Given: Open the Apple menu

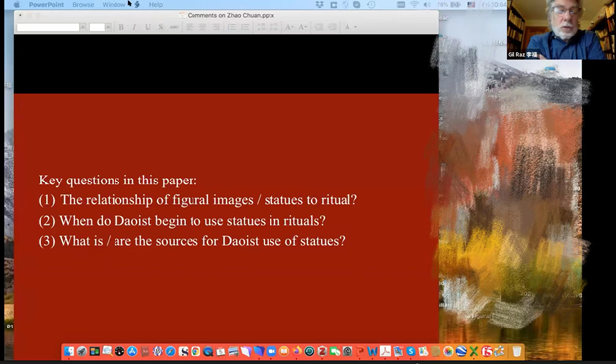Looking at the screenshot, I should (17, 5).
